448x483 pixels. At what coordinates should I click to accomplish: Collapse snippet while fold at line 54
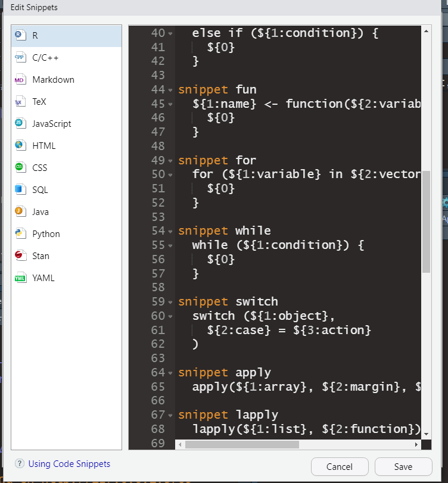coord(170,231)
